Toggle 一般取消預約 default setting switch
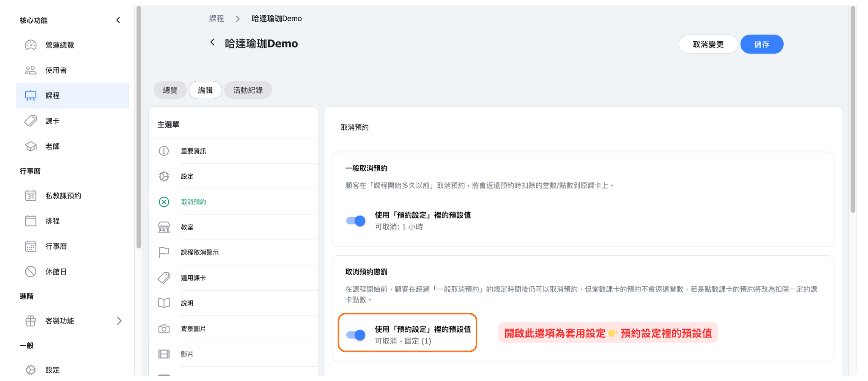This screenshot has width=868, height=381. click(x=356, y=221)
